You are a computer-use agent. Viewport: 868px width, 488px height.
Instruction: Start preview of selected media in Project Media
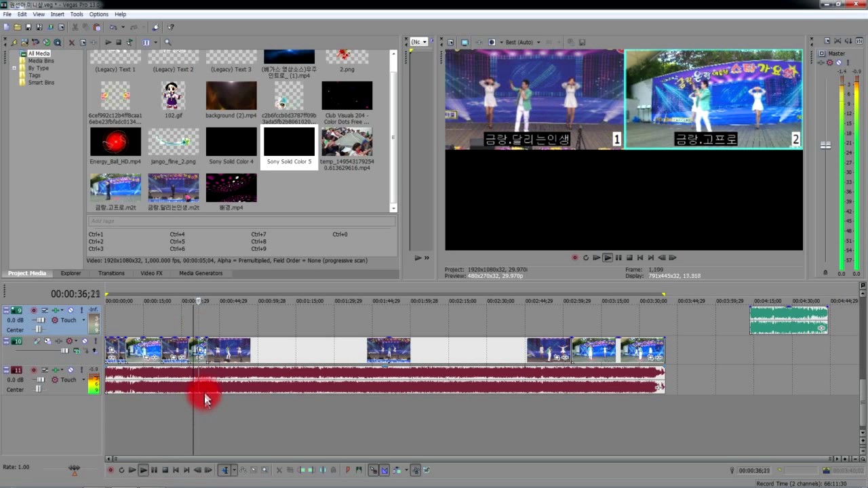click(x=108, y=43)
